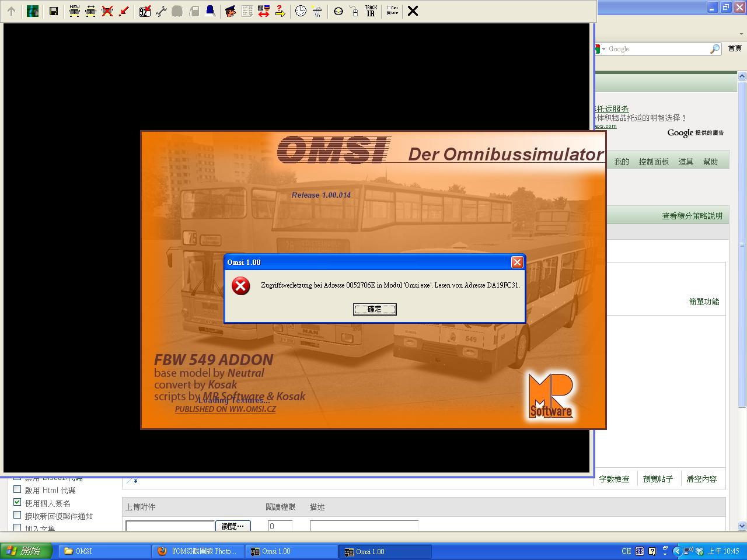
Task: Close the Omsi 1.00 error dialog
Action: click(x=517, y=262)
